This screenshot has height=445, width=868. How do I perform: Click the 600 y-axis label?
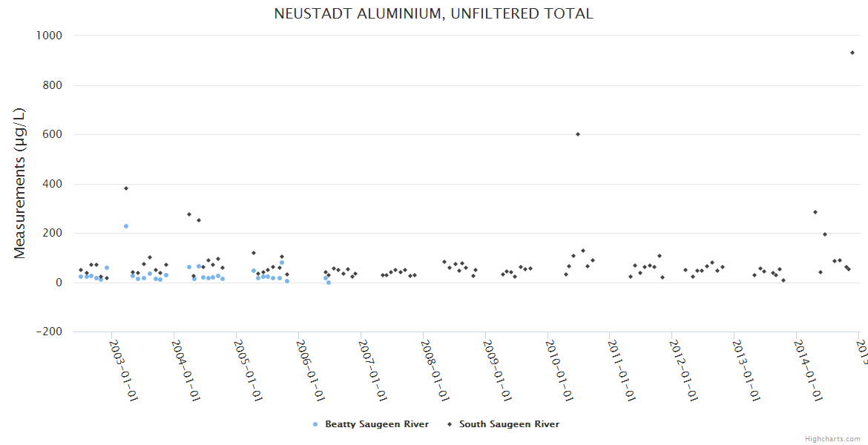tap(51, 134)
